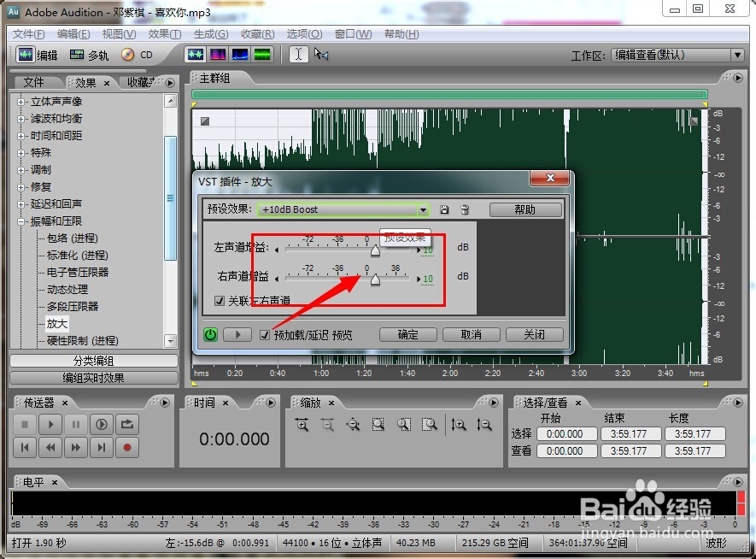Click Cancel button in amplify dialog
Viewport: 756px width, 559px height.
click(x=471, y=334)
